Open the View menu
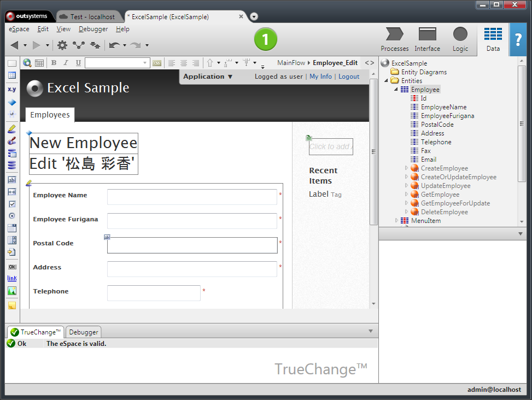This screenshot has width=532, height=400. point(63,29)
